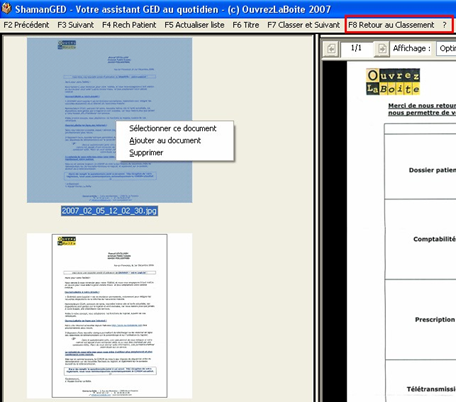Click F2 Précédent menu item
Viewport: 456px width, 402px height.
pos(26,25)
